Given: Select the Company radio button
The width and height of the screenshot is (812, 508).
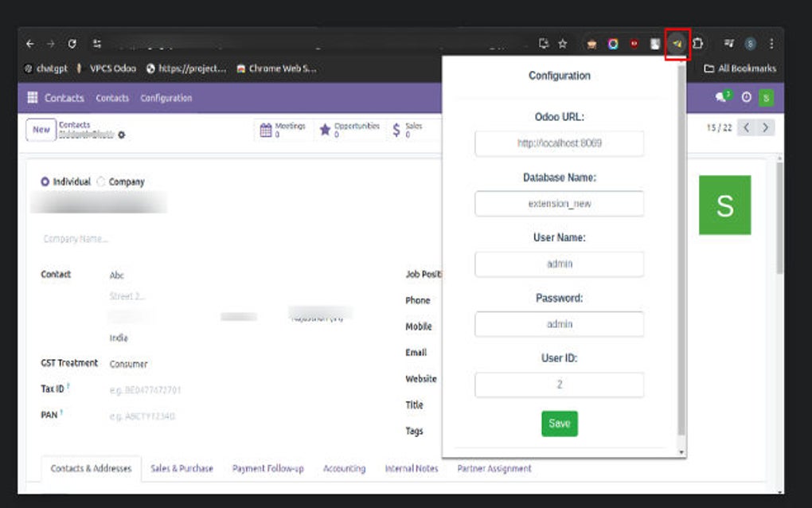Looking at the screenshot, I should tap(101, 182).
